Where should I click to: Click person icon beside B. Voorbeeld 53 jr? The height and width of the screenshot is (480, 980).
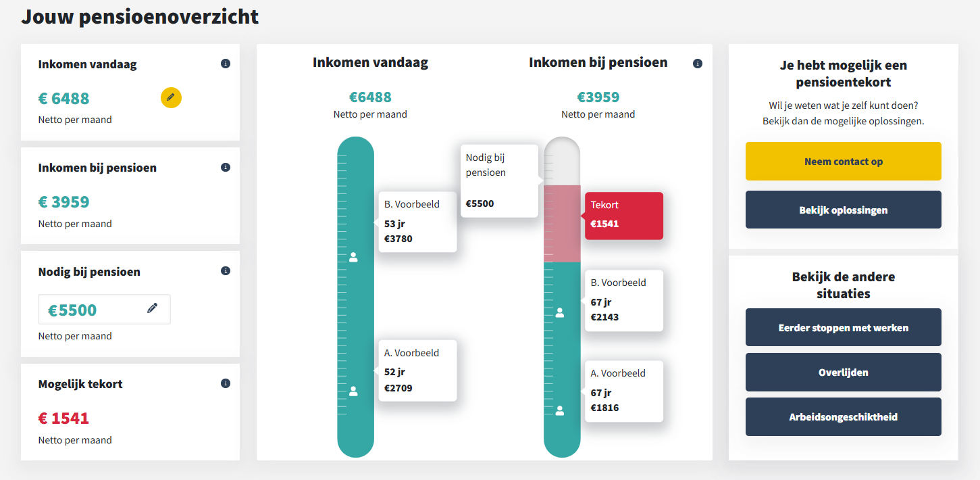[x=353, y=257]
